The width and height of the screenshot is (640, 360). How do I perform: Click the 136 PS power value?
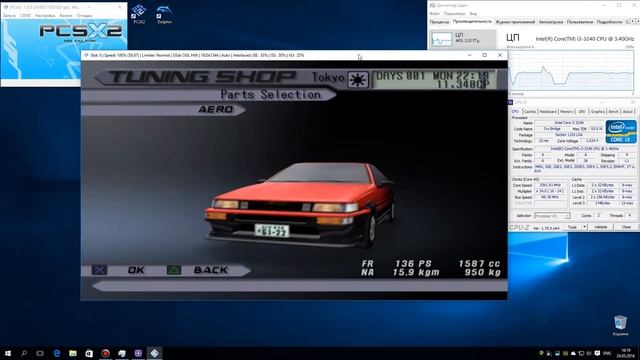(413, 264)
